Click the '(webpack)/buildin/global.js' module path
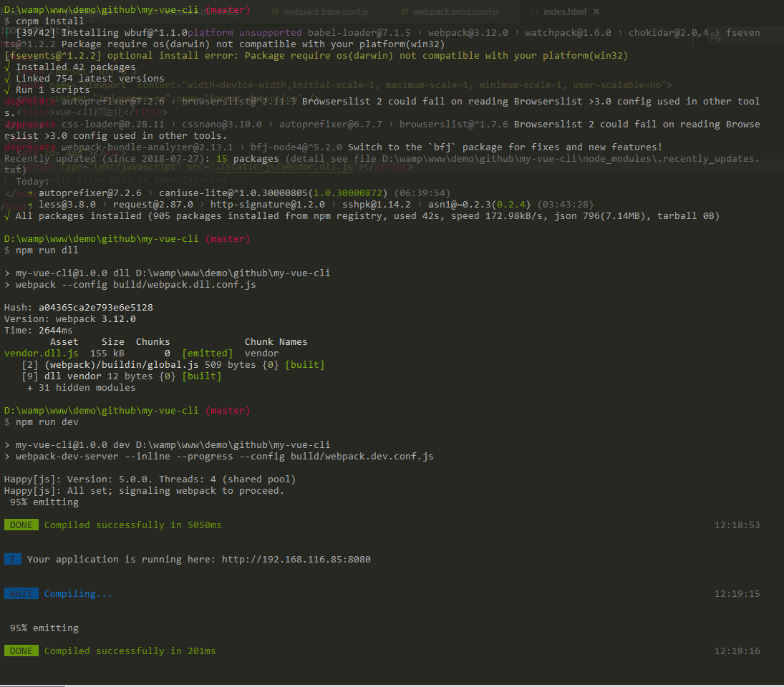Image resolution: width=784 pixels, height=687 pixels. (122, 365)
